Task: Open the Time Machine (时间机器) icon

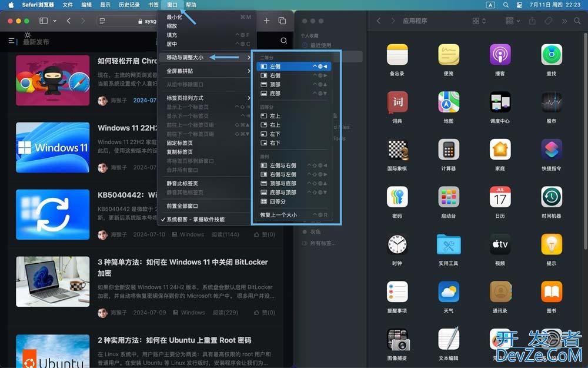Action: coord(552,197)
